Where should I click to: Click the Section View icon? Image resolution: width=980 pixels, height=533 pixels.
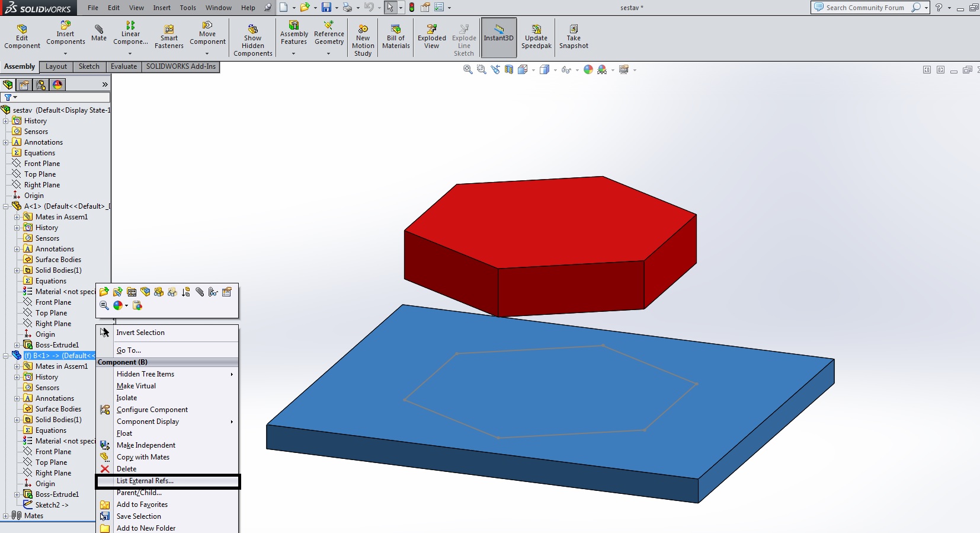[x=509, y=70]
